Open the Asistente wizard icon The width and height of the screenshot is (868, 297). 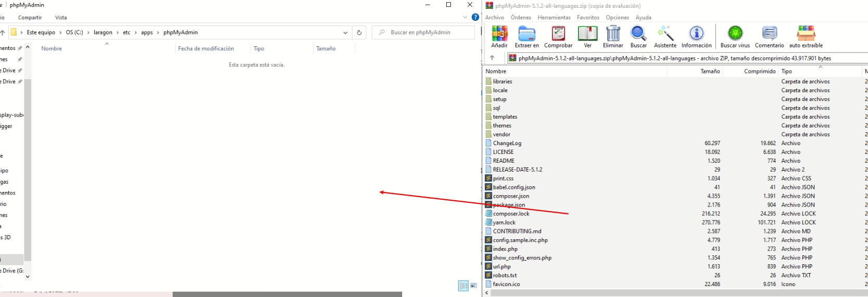click(x=665, y=33)
